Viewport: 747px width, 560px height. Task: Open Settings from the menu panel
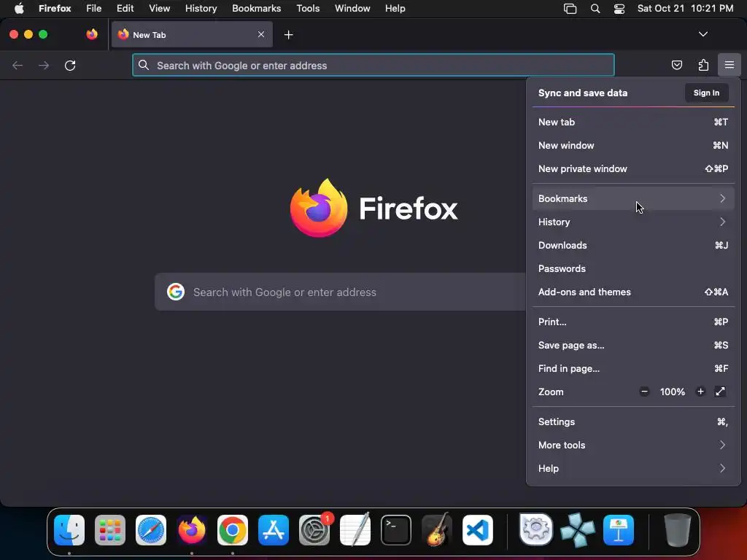633,422
